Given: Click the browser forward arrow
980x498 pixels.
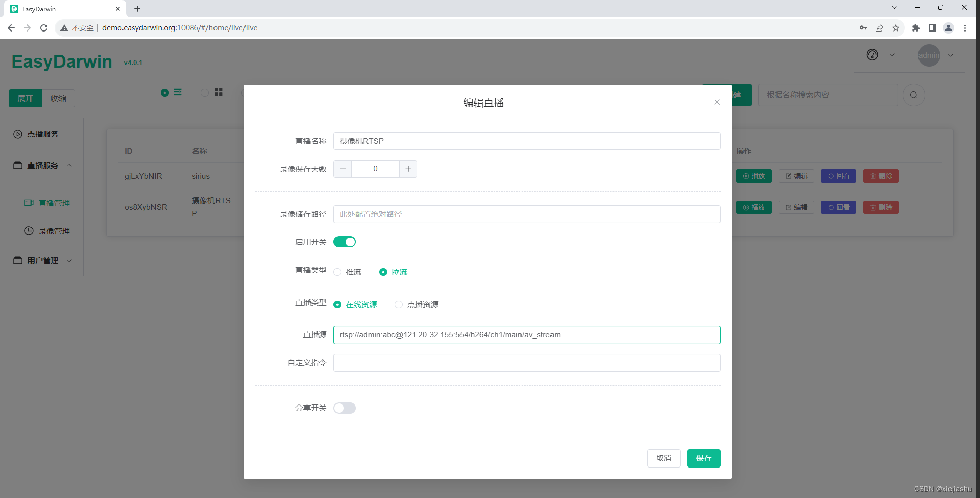Looking at the screenshot, I should pyautogui.click(x=27, y=28).
